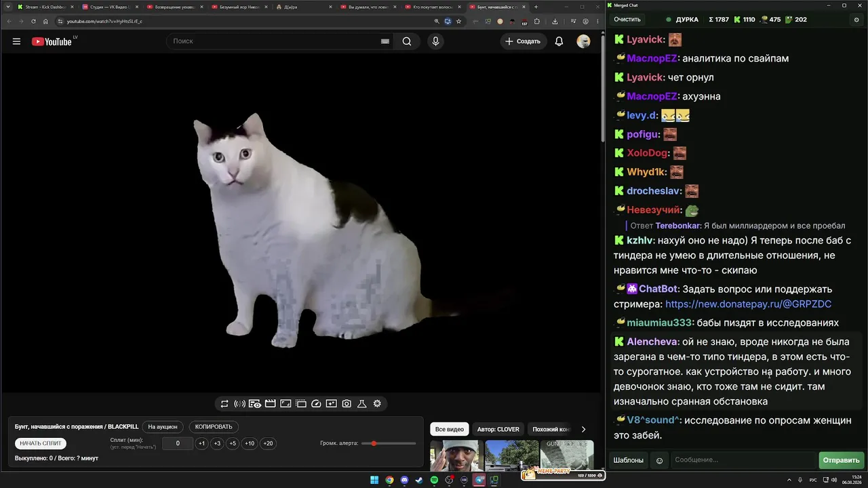Clear the chat with Очистить

click(x=627, y=20)
